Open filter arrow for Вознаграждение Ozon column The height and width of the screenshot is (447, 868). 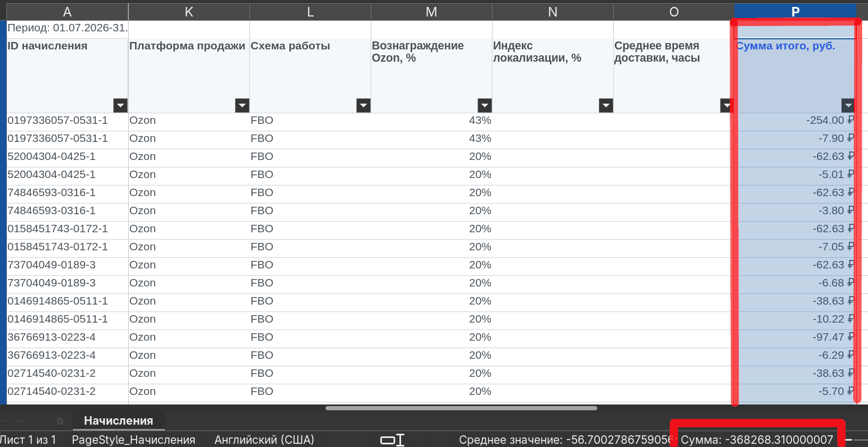click(x=485, y=105)
